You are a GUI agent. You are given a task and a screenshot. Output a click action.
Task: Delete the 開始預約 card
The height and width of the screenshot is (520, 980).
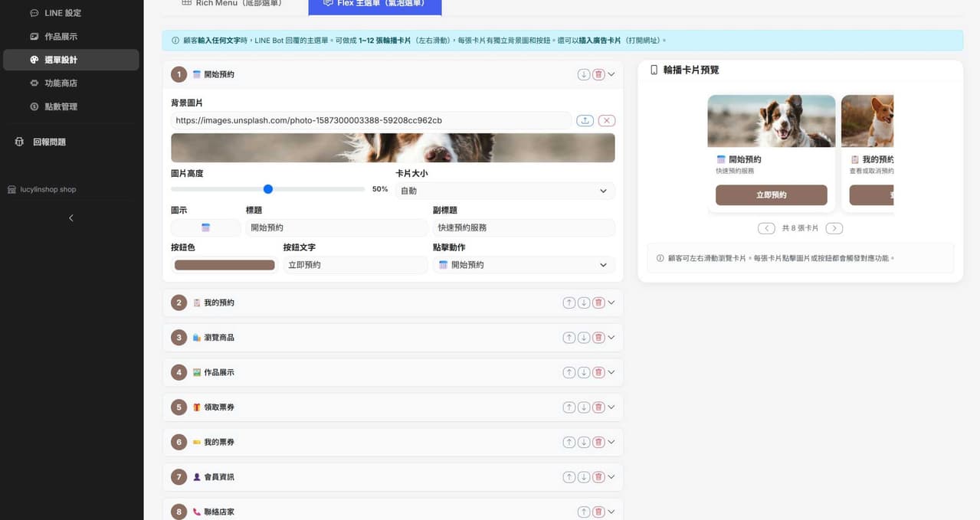pyautogui.click(x=598, y=74)
